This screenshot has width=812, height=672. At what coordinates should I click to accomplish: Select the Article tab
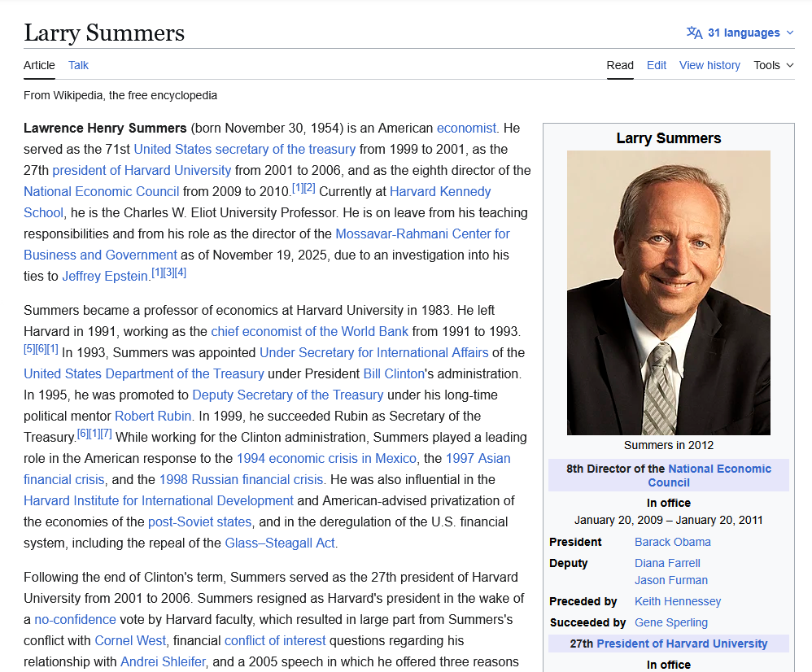39,65
